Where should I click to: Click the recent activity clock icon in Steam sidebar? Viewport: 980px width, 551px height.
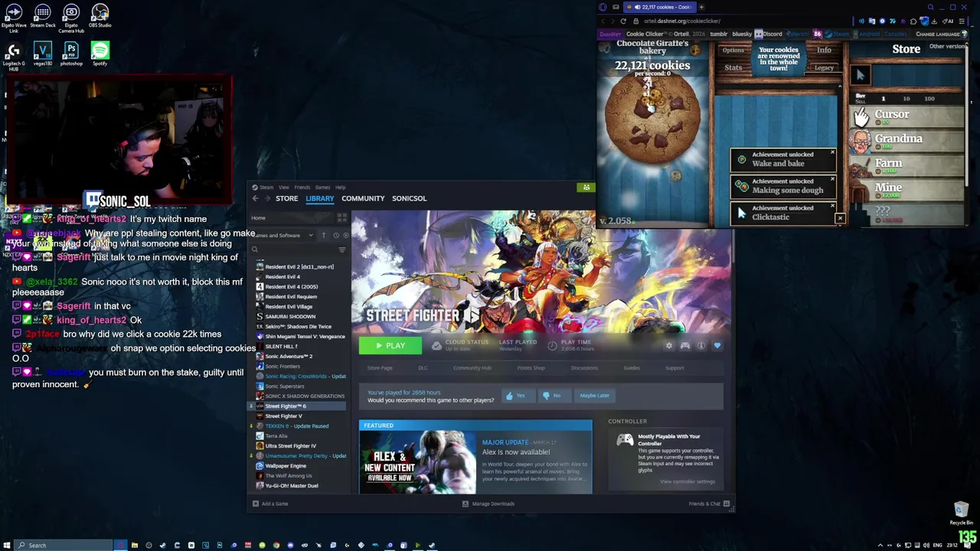(335, 235)
